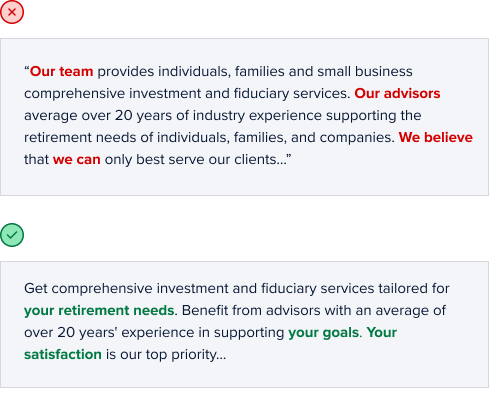This screenshot has width=500, height=400.
Task: Click the red 'we can' phrase
Action: (77, 159)
